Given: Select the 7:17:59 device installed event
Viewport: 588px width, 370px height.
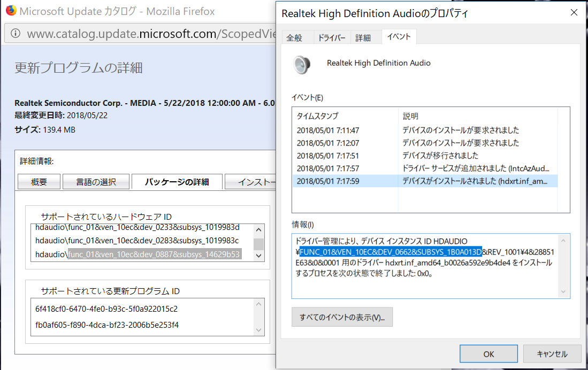Looking at the screenshot, I should (x=425, y=181).
